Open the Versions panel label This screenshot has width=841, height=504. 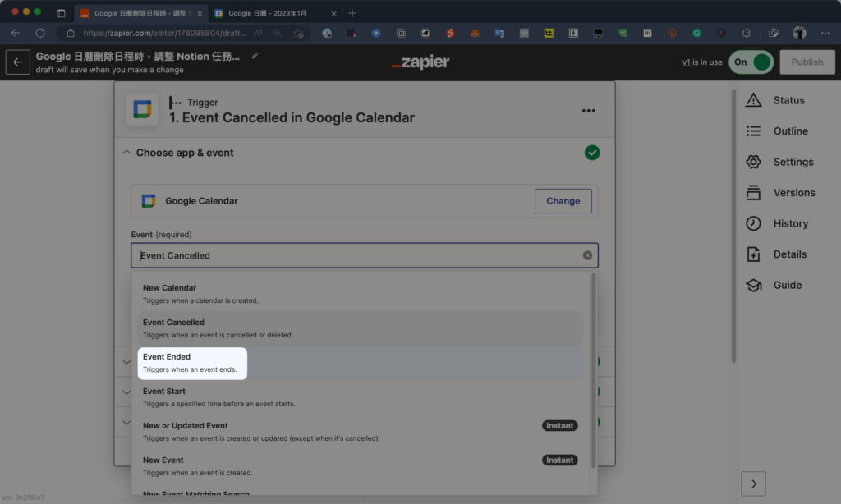pos(794,192)
